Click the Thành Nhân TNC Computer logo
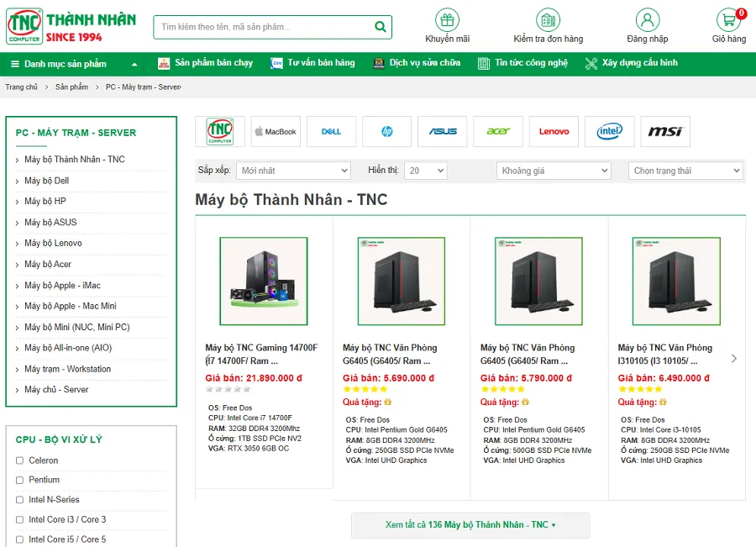The image size is (756, 547). tap(71, 26)
